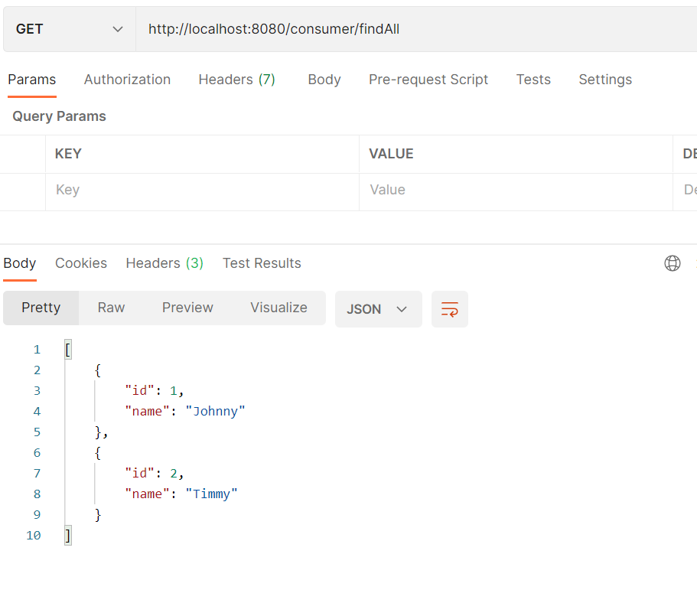Switch the response view to Raw
This screenshot has width=697, height=616.
[111, 308]
